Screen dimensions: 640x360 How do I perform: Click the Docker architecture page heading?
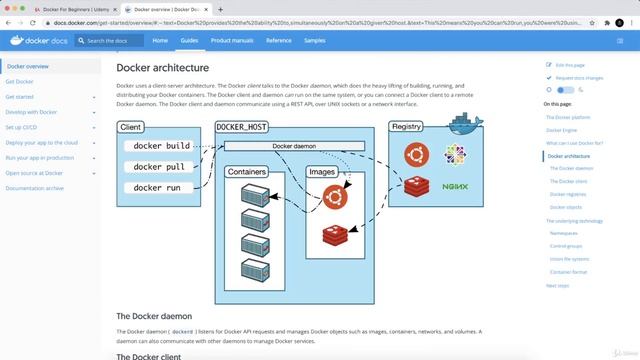point(162,68)
